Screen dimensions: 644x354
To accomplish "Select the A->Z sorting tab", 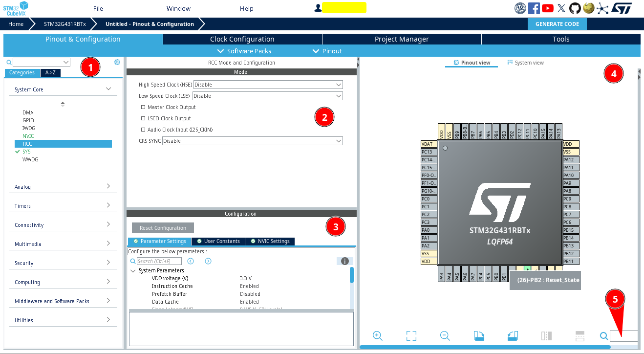I will click(50, 72).
